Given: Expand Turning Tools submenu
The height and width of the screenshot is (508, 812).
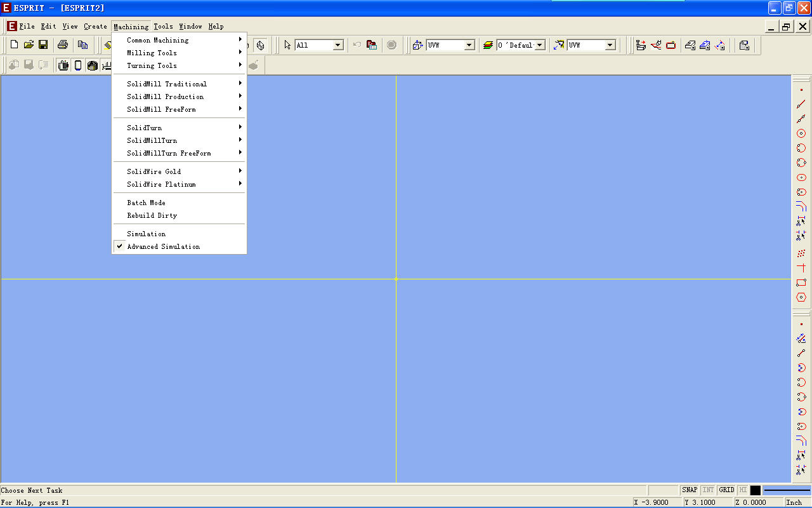Looking at the screenshot, I should point(179,65).
